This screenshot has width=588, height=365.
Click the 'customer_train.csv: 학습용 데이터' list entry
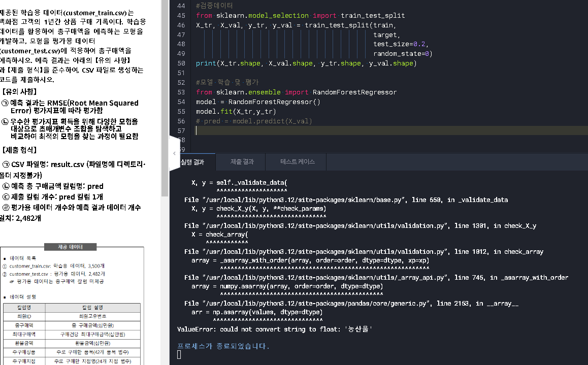pyautogui.click(x=54, y=266)
